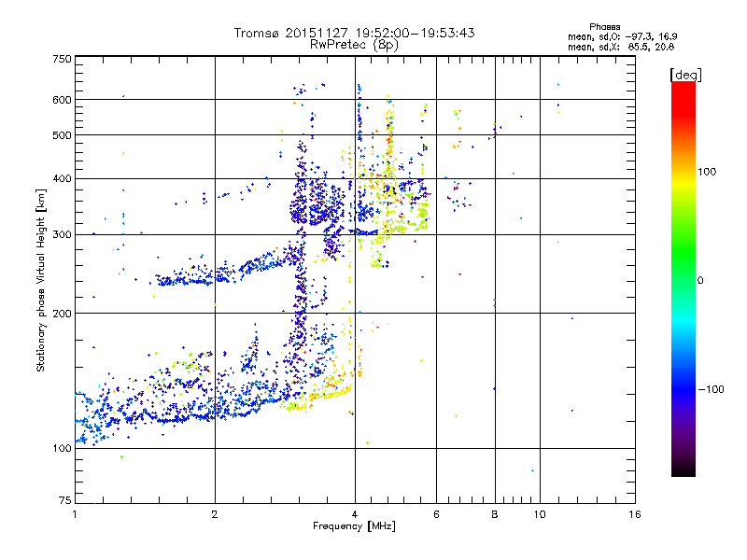Click the 'Stationary phase Virtual Height [km]' y-axis label
The width and height of the screenshot is (747, 560).
pyautogui.click(x=41, y=280)
